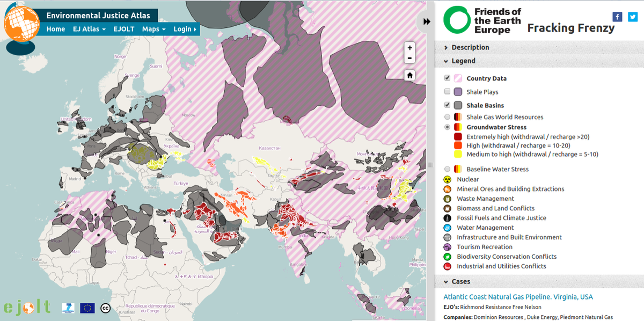The width and height of the screenshot is (644, 321).
Task: Zoom in the map with plus button
Action: click(410, 47)
